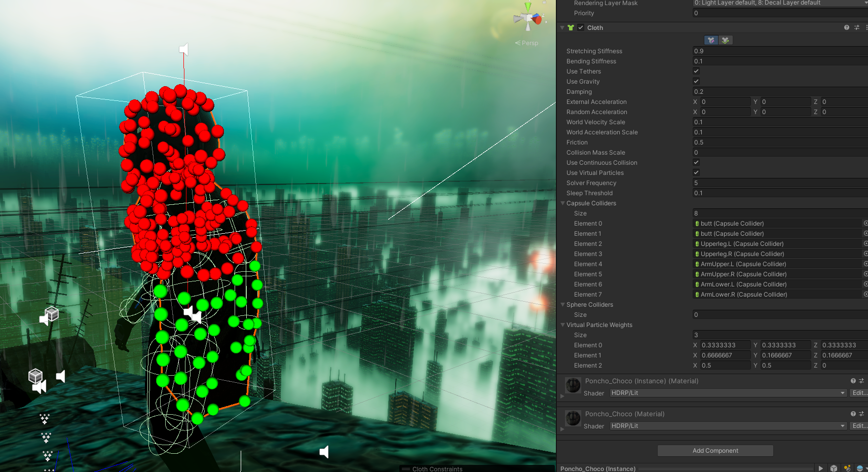Toggle Use Gravity checkbox
Viewport: 868px width, 472px height.
click(x=696, y=81)
